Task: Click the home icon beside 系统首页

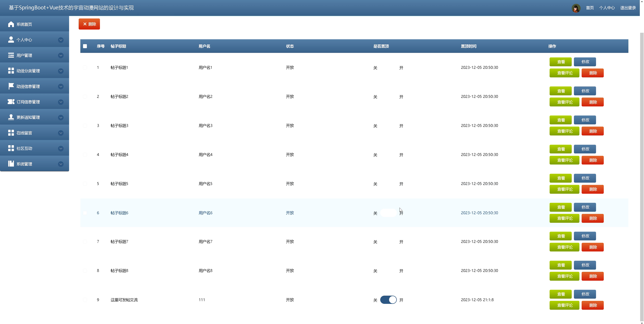Action: (11, 24)
